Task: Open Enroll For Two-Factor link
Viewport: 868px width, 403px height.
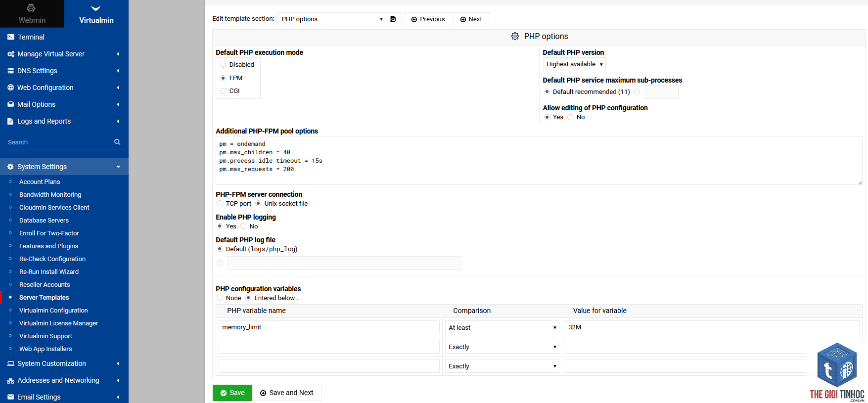Action: pyautogui.click(x=49, y=233)
